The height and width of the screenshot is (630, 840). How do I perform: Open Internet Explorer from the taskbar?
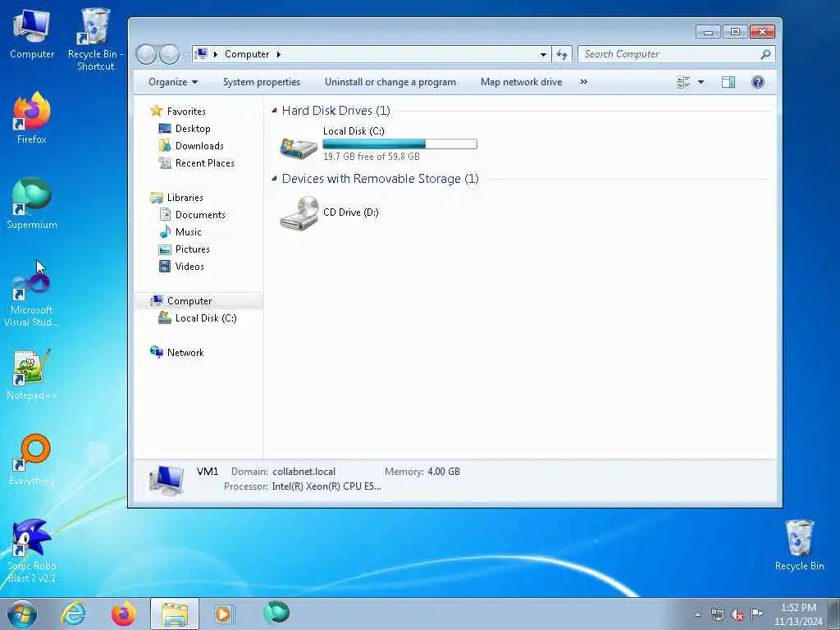point(73,614)
